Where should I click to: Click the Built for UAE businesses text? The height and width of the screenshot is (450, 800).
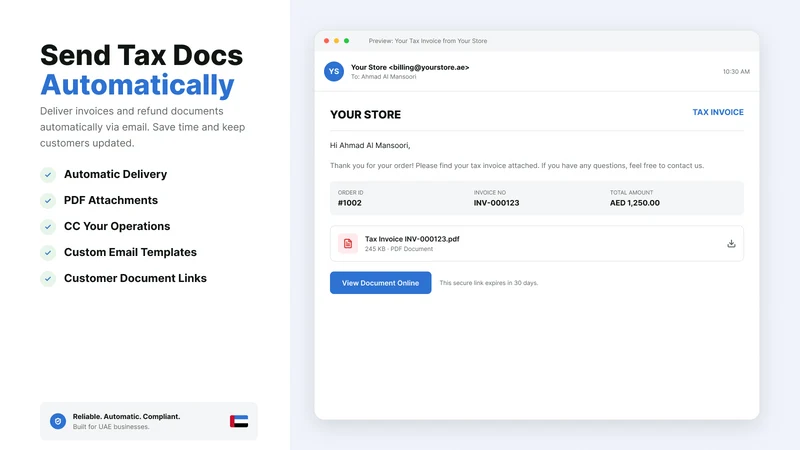[111, 427]
